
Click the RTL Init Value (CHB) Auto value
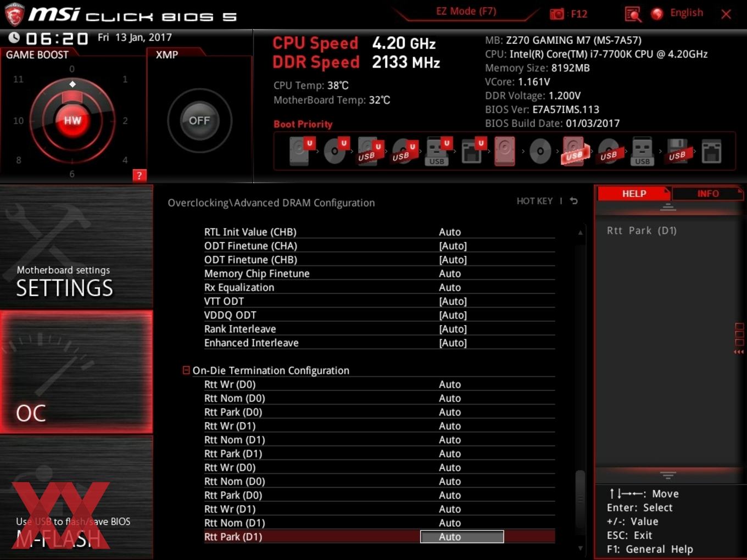click(x=450, y=232)
